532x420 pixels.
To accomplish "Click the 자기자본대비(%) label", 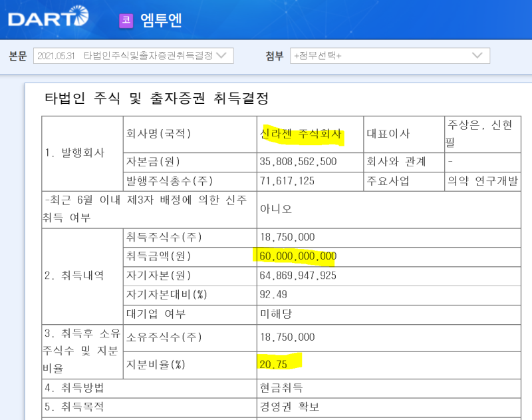I will click(x=167, y=294).
